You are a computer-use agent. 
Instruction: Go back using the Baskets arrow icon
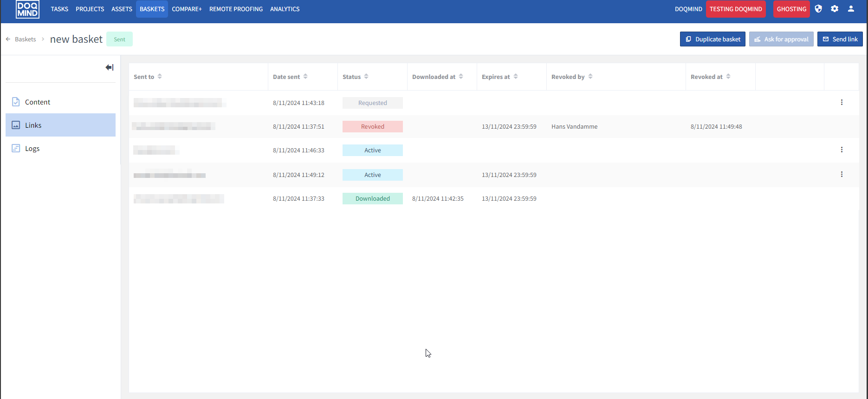tap(8, 39)
